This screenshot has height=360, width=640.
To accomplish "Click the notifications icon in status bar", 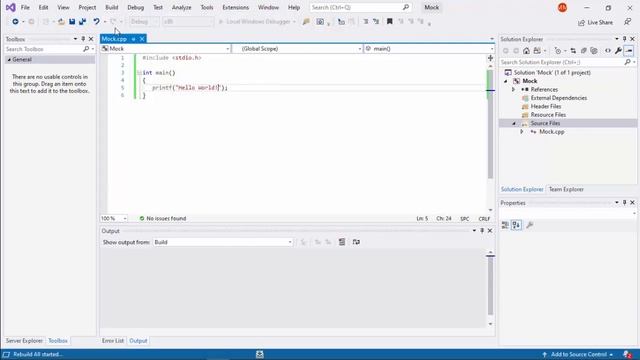I will (x=627, y=355).
